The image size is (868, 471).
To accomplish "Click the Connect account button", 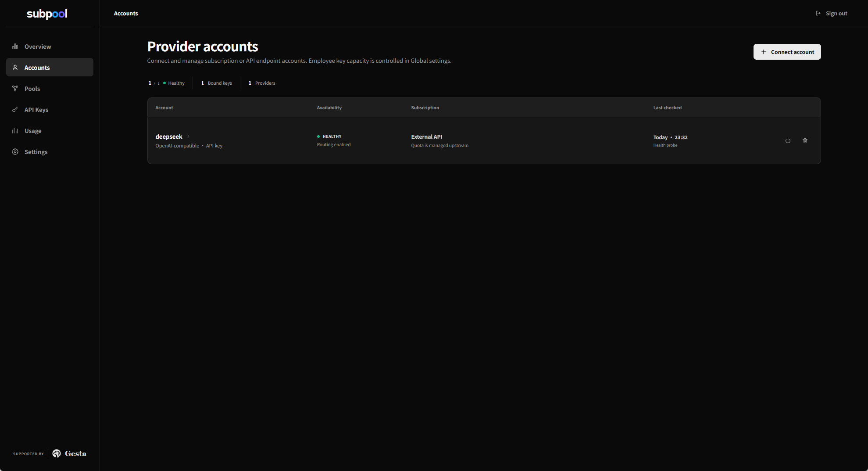I will pos(787,52).
